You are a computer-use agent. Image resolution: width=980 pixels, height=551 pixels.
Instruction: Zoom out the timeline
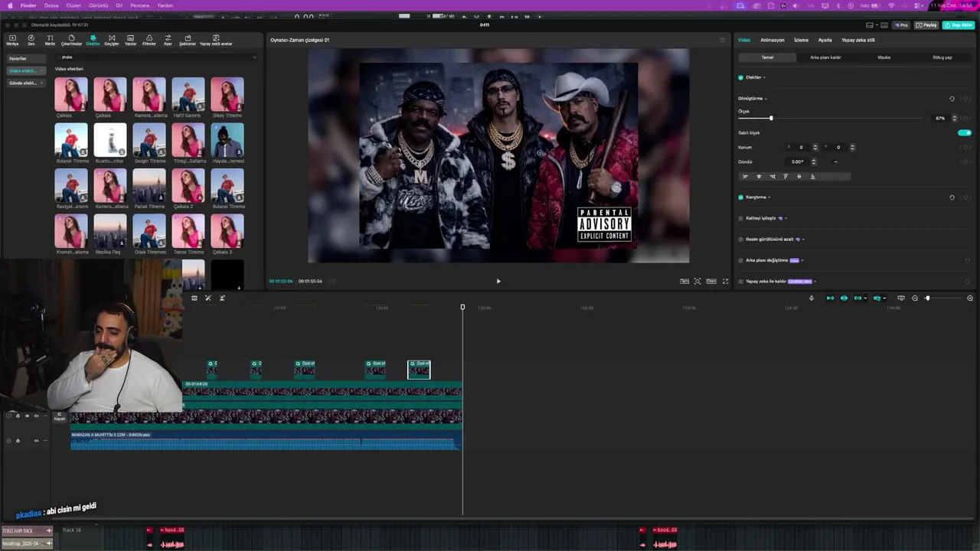pos(915,298)
